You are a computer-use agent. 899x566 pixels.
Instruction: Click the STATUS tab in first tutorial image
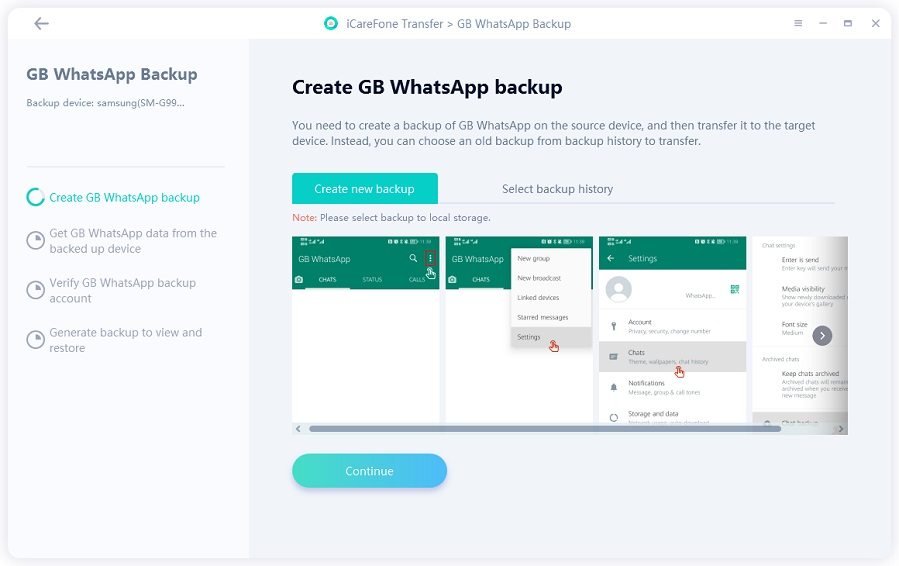372,280
